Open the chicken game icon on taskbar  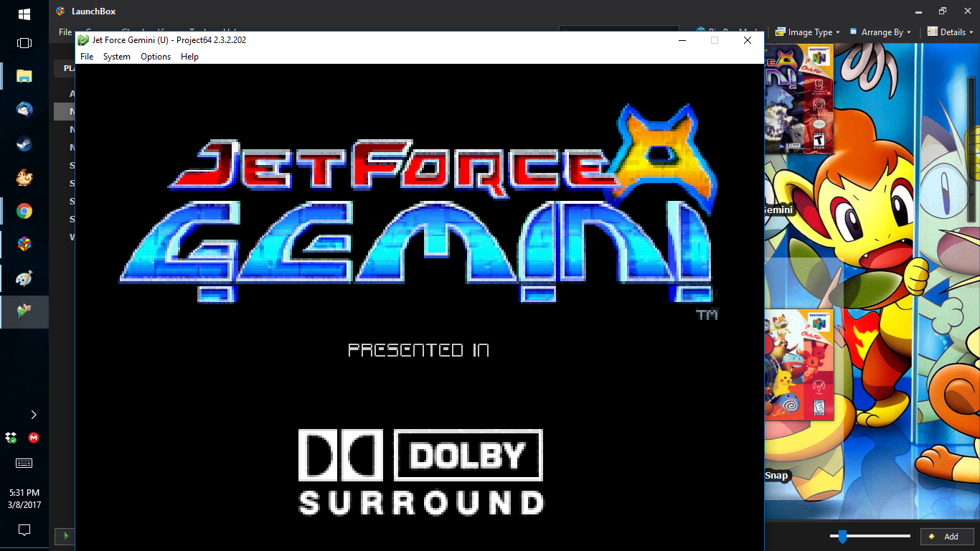(24, 177)
